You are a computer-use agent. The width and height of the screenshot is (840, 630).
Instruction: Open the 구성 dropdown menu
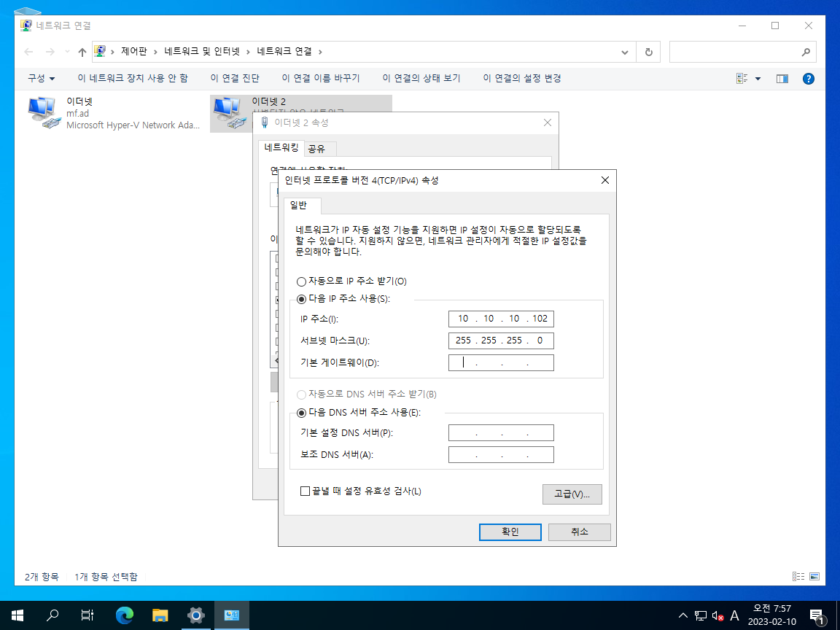pos(42,78)
